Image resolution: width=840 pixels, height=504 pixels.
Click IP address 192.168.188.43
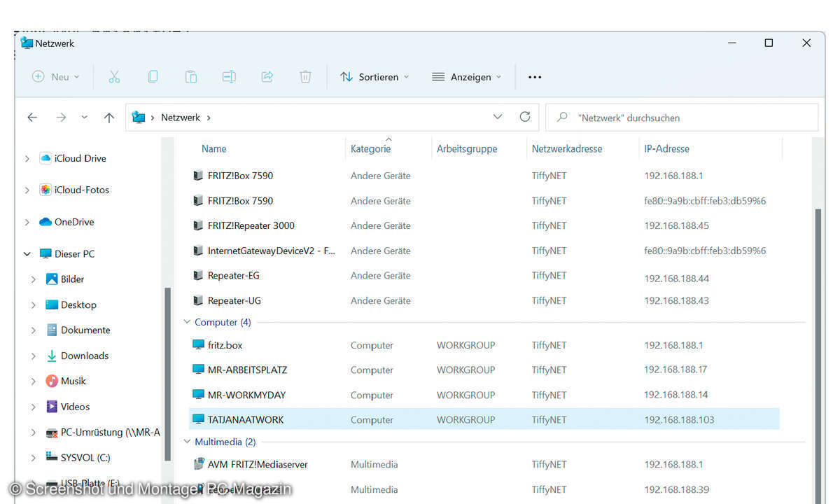tap(676, 300)
